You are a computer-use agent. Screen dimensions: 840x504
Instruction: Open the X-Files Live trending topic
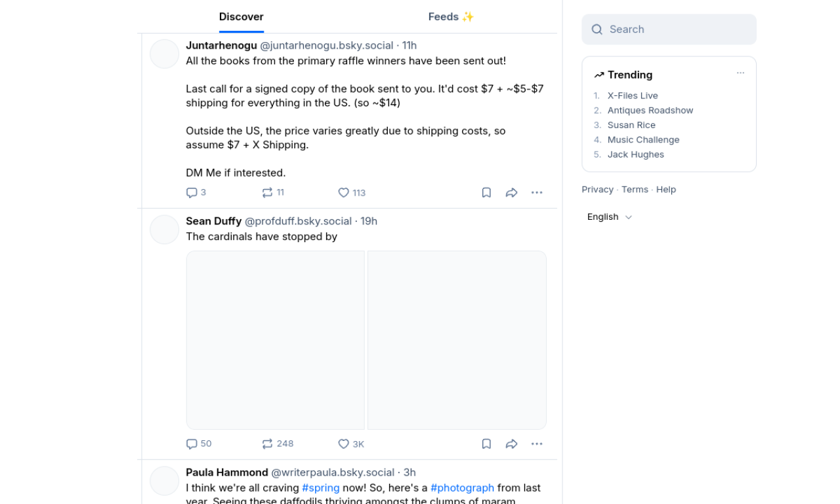(x=633, y=96)
